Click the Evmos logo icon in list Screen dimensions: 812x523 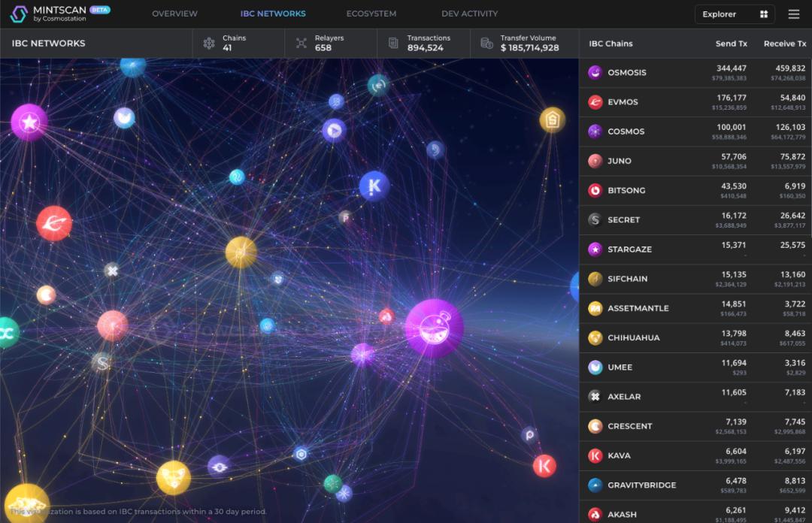pyautogui.click(x=595, y=102)
